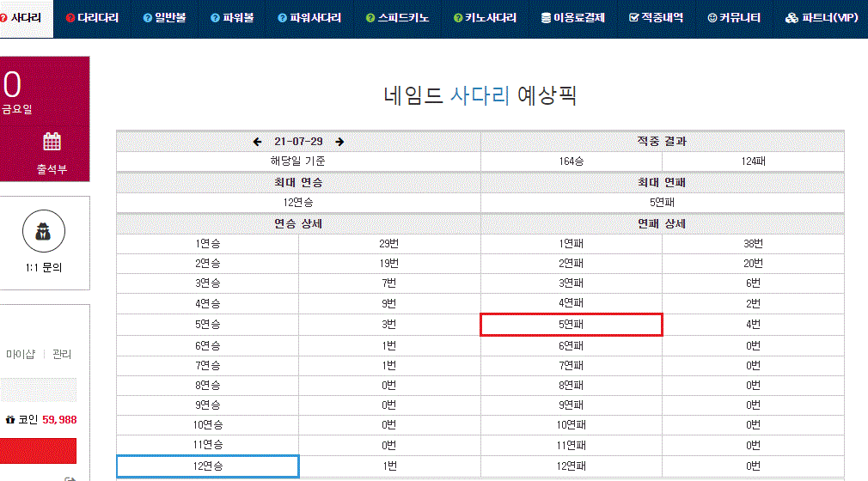
Task: Click the 네임드 사다리 예상픽 heading
Action: (480, 95)
